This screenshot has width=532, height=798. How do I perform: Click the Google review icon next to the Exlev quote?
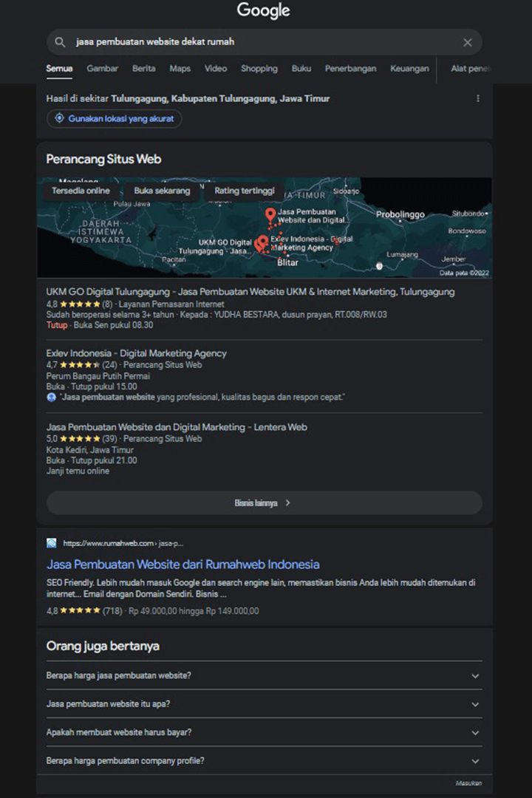click(x=52, y=397)
